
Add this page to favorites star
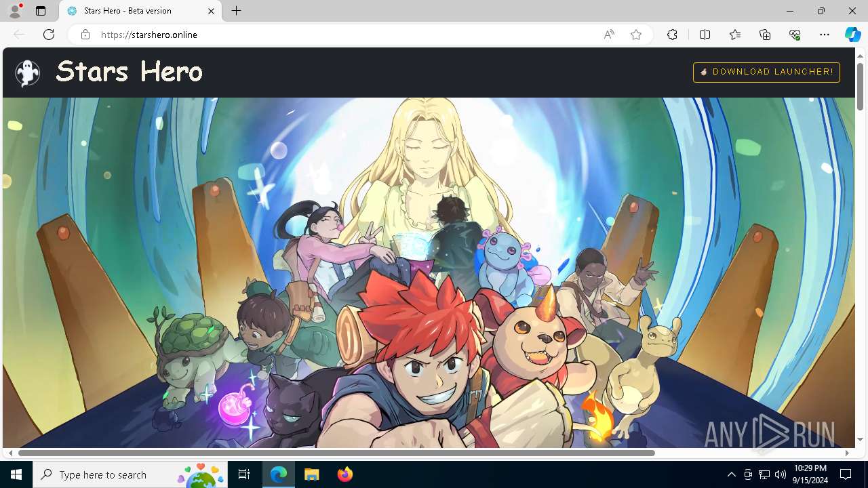click(636, 35)
